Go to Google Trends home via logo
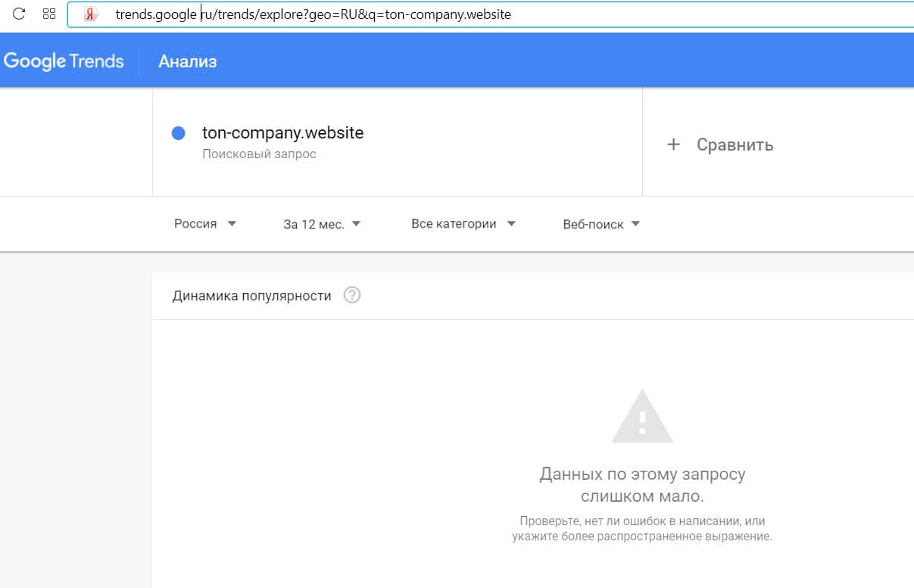This screenshot has height=588, width=914. point(64,61)
